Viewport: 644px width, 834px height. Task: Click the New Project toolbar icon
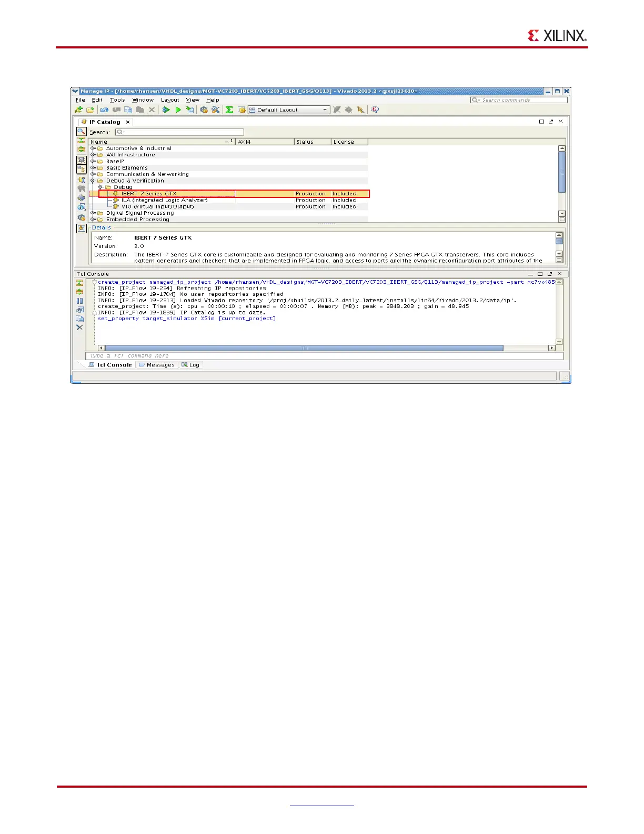78,110
